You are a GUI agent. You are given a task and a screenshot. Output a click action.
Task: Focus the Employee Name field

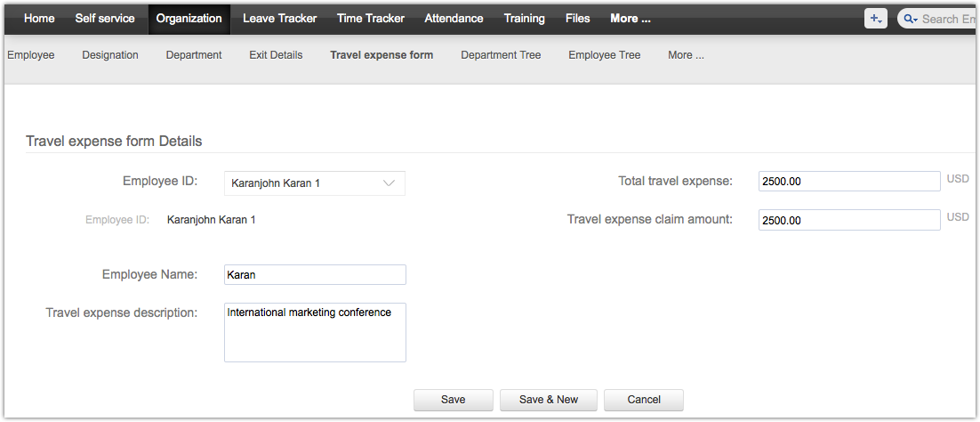pyautogui.click(x=315, y=275)
